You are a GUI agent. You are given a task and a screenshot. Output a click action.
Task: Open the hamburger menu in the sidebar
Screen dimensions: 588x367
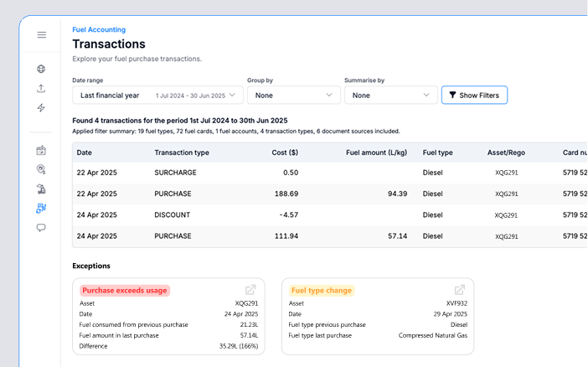pyautogui.click(x=41, y=35)
